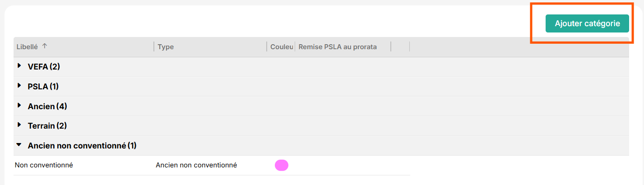Click the ascending sort arrow beside Libellé
The height and width of the screenshot is (185, 644).
45,46
